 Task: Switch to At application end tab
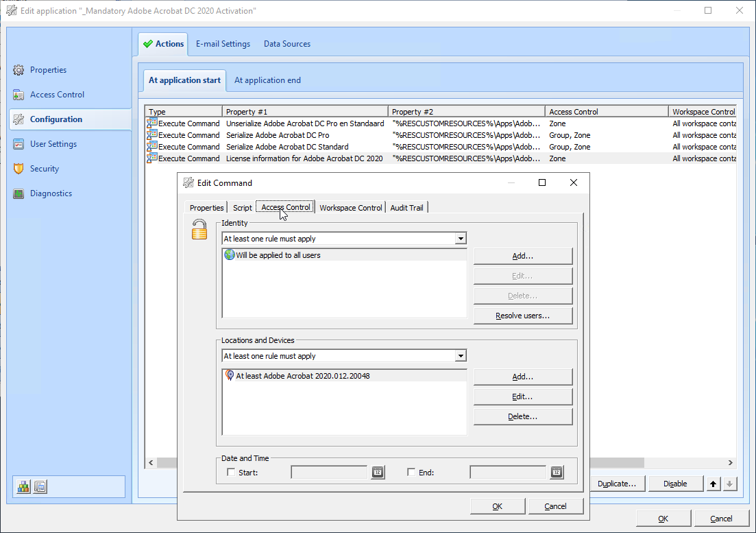click(x=267, y=80)
